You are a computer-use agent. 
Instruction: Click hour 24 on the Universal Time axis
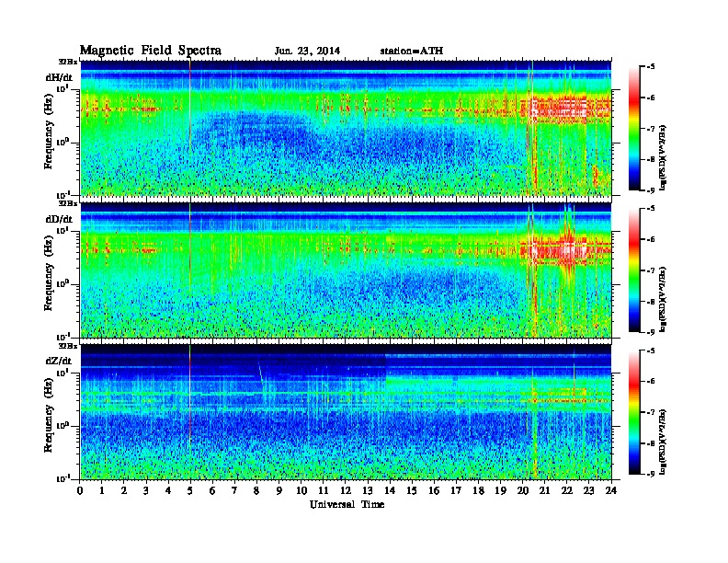pyautogui.click(x=611, y=490)
